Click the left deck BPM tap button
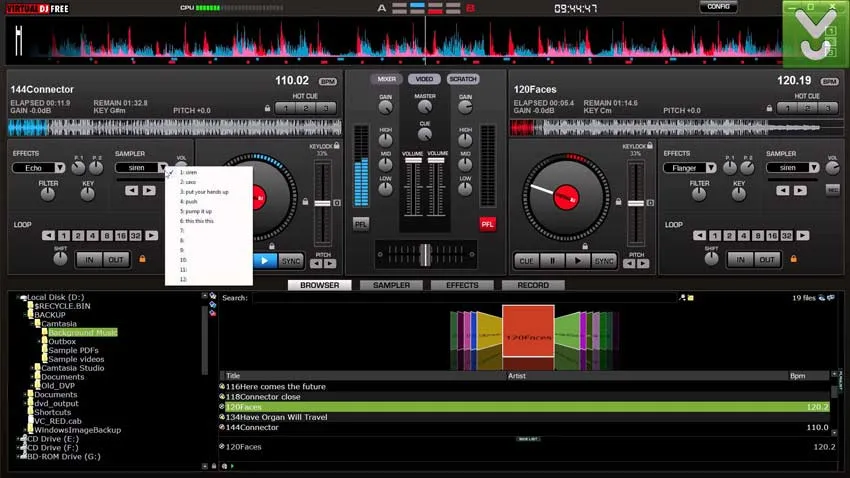Viewport: 850px width, 478px height. [328, 82]
